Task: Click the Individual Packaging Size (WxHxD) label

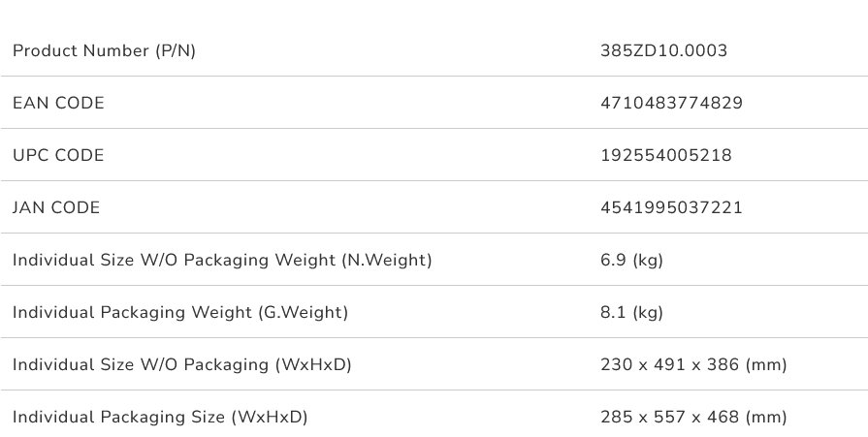Action: pyautogui.click(x=160, y=417)
